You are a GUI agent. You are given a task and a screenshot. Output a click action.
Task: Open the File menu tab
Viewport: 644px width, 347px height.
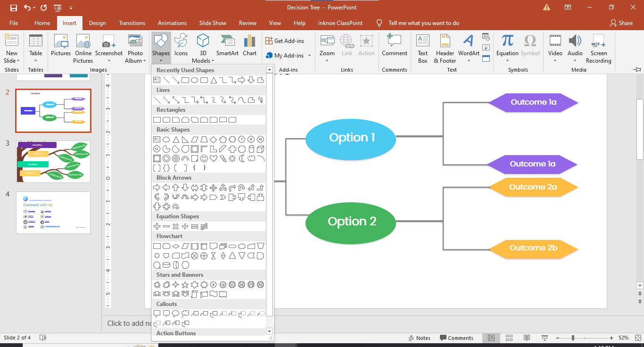click(14, 23)
